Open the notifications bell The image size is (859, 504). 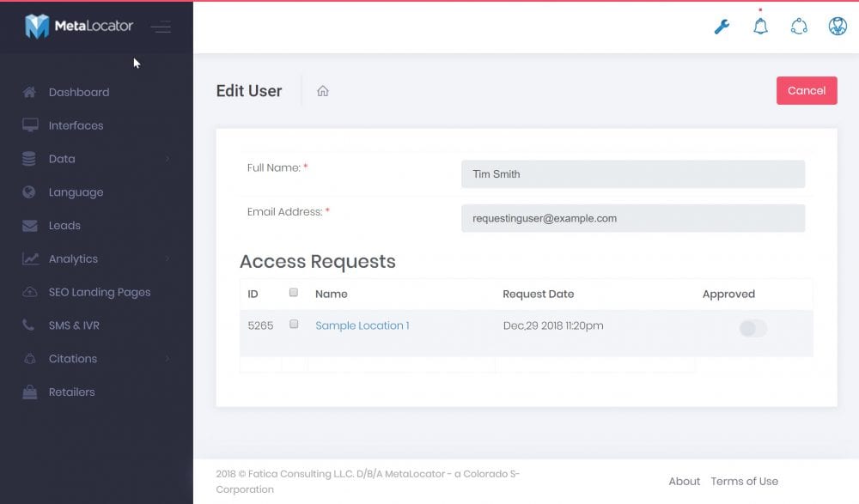point(760,26)
